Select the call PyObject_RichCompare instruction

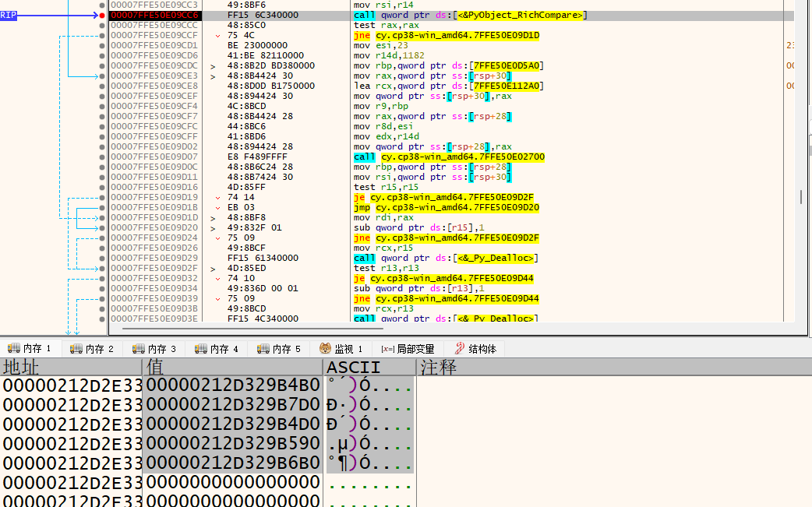tap(470, 16)
